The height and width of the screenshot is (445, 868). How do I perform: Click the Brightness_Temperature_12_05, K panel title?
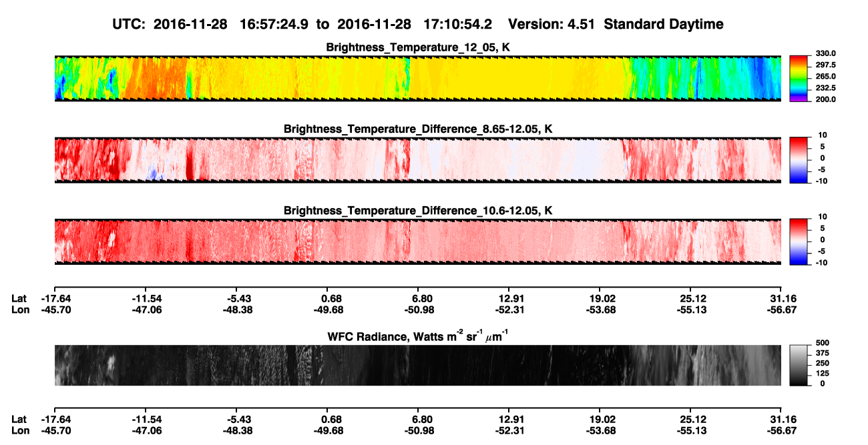pos(418,47)
